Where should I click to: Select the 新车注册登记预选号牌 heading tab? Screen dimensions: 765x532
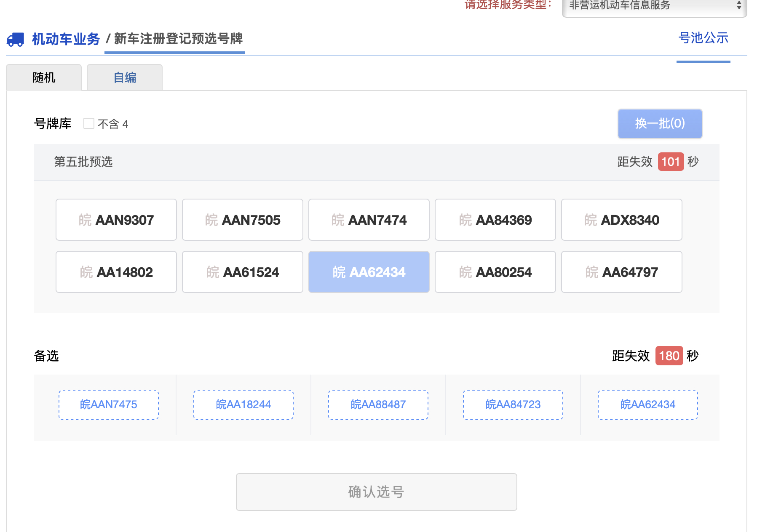click(178, 39)
